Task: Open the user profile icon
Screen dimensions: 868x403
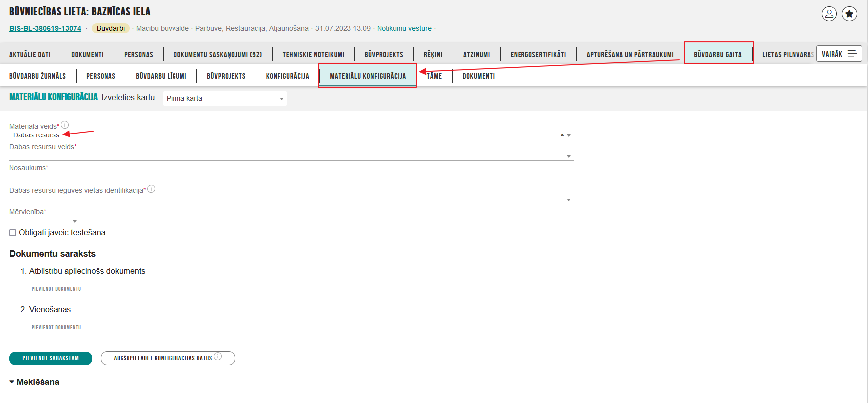Action: pyautogui.click(x=829, y=14)
